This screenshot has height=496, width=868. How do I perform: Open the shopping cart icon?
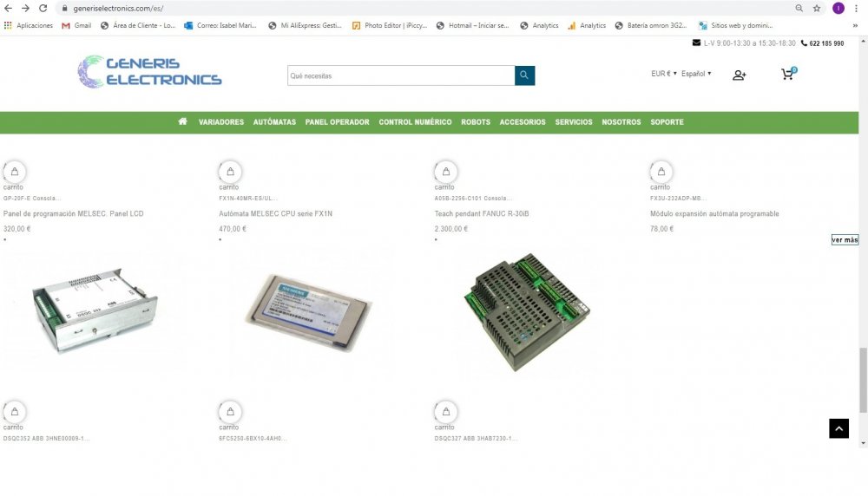tap(788, 74)
